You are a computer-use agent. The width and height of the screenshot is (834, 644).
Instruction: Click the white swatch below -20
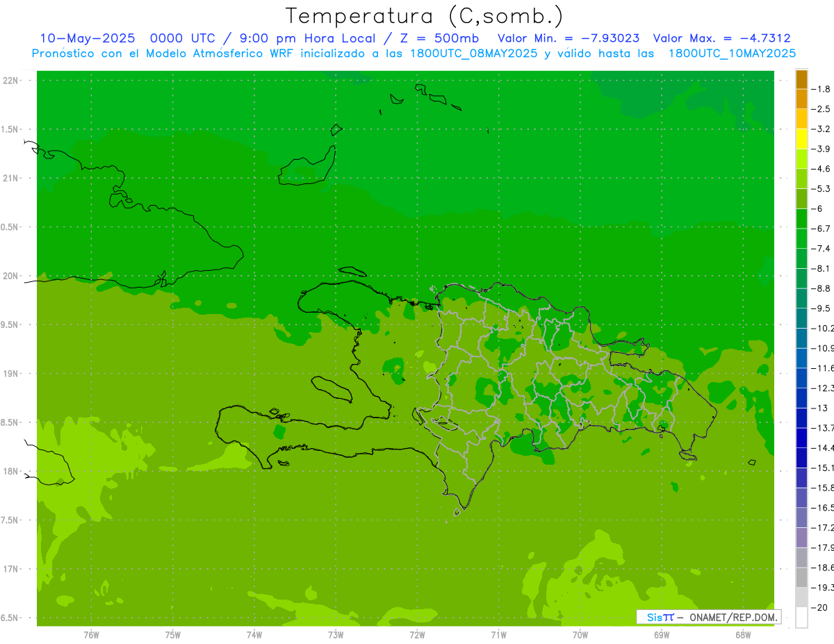tap(801, 618)
